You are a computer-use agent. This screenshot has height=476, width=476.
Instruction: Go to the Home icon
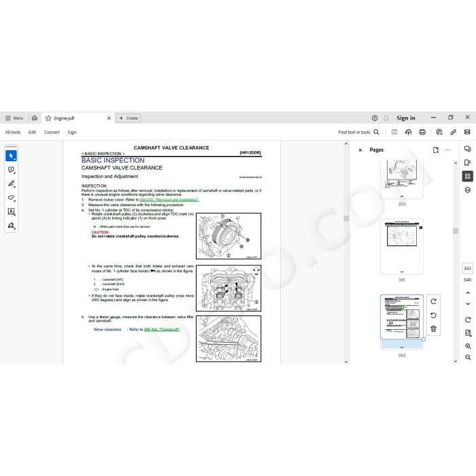tap(35, 118)
